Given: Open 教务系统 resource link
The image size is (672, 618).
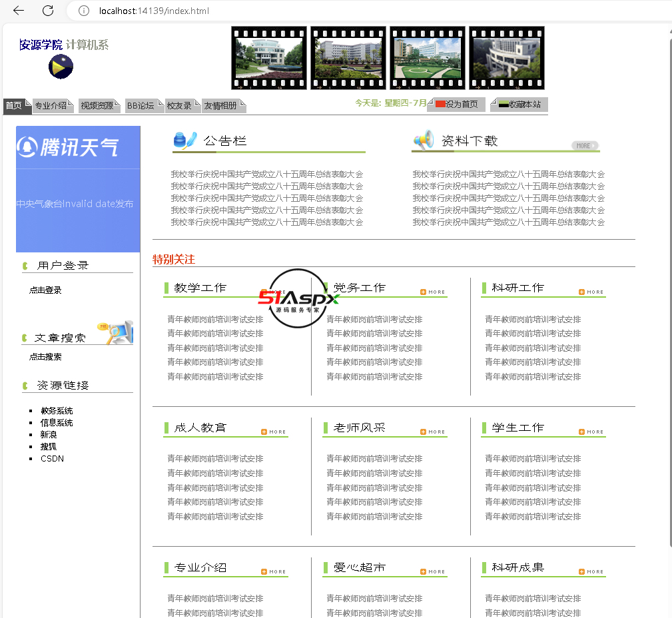Looking at the screenshot, I should point(57,411).
